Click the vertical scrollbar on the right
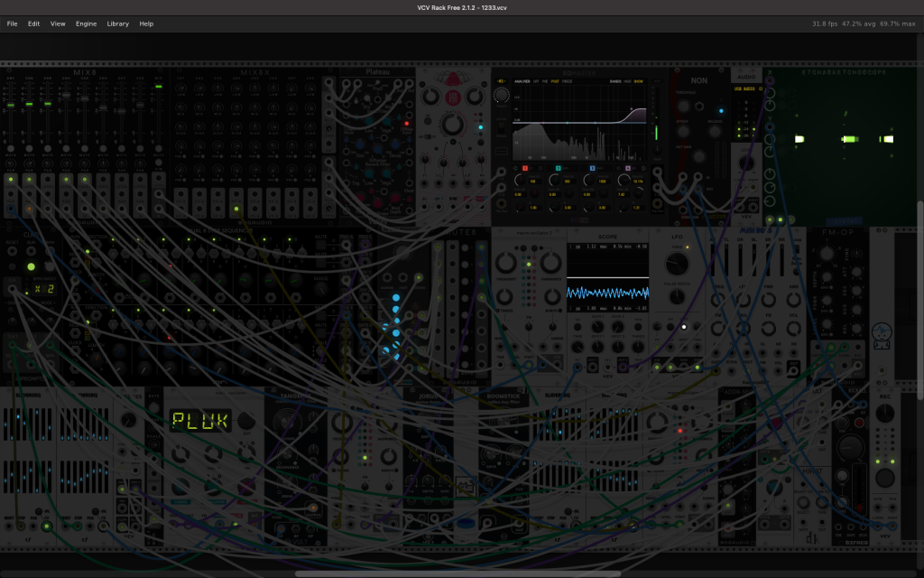Screen dimensions: 924x578 point(920,298)
